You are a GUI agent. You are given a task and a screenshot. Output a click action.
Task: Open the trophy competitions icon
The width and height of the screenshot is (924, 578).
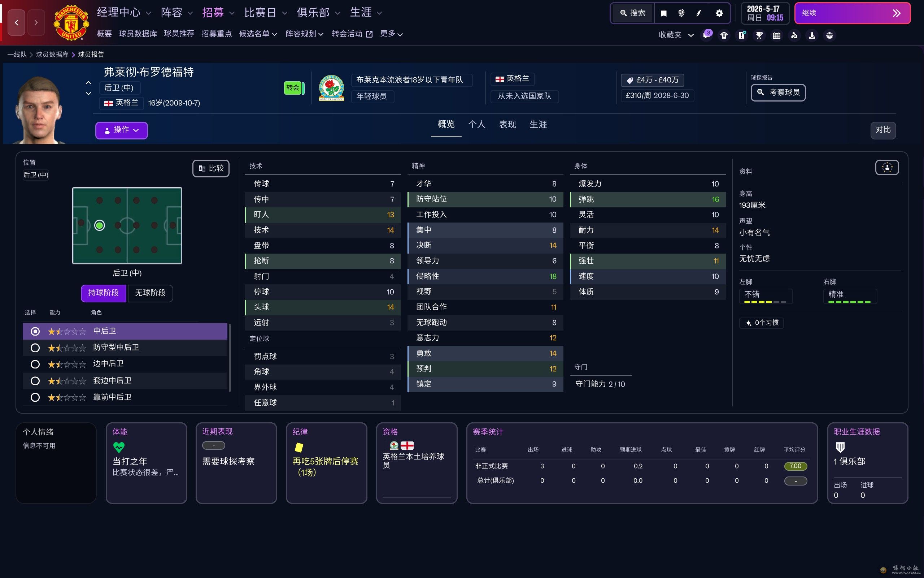click(759, 35)
